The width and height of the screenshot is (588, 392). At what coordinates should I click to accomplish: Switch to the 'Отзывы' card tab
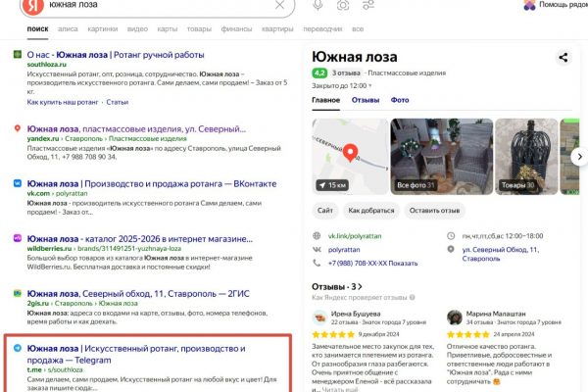pyautogui.click(x=366, y=100)
